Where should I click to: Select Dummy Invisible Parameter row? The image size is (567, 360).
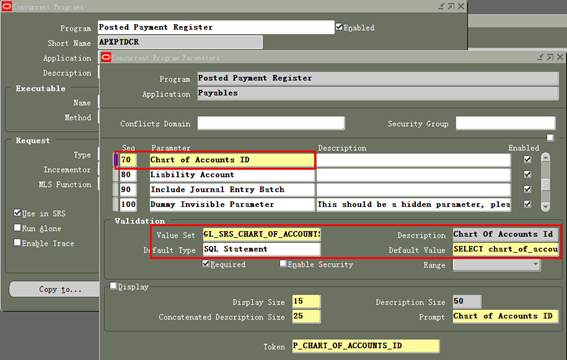pos(232,204)
